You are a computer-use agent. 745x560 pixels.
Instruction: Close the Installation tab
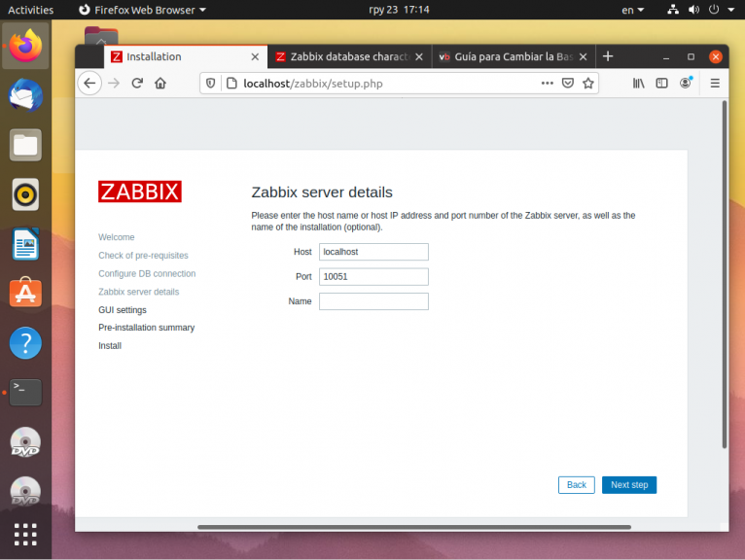coord(255,57)
